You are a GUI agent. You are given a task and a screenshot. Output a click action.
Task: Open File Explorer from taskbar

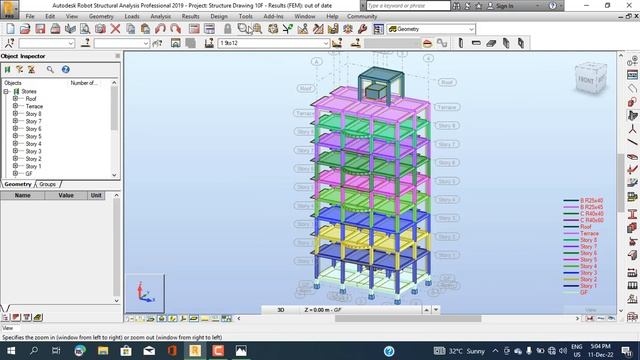tap(103, 351)
